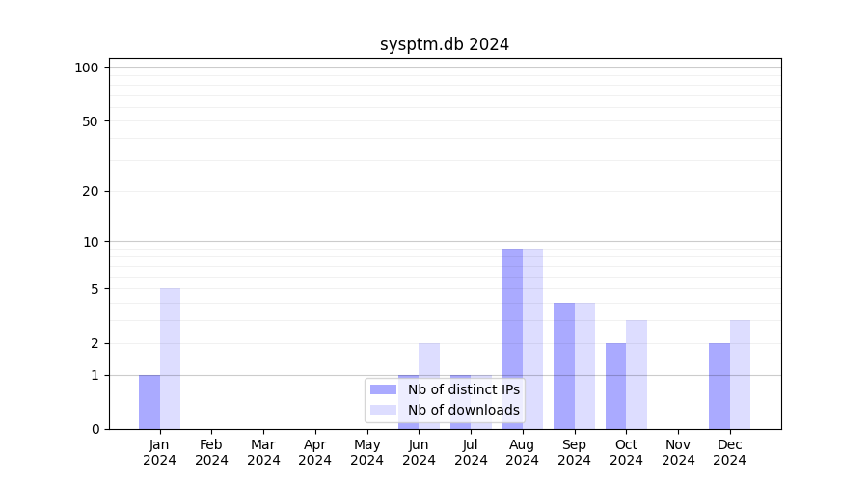The width and height of the screenshot is (868, 482).
Task: Select the October downloads bar
Action: tap(637, 374)
